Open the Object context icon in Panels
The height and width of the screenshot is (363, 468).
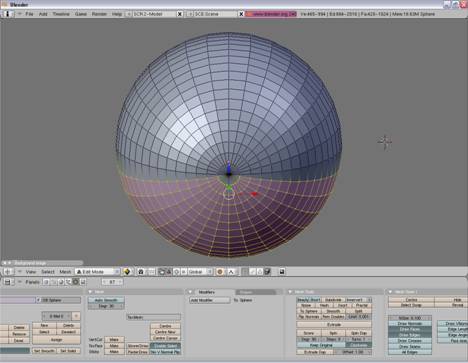[x=68, y=282]
